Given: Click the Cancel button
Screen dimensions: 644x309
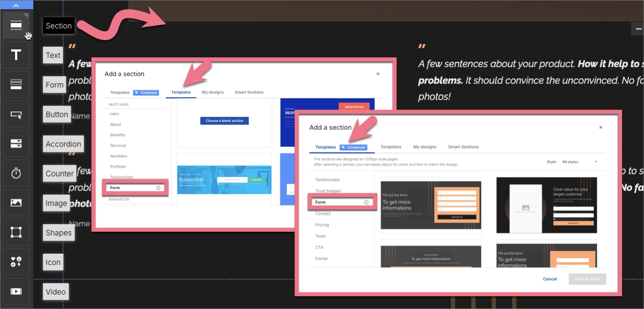Looking at the screenshot, I should 550,279.
